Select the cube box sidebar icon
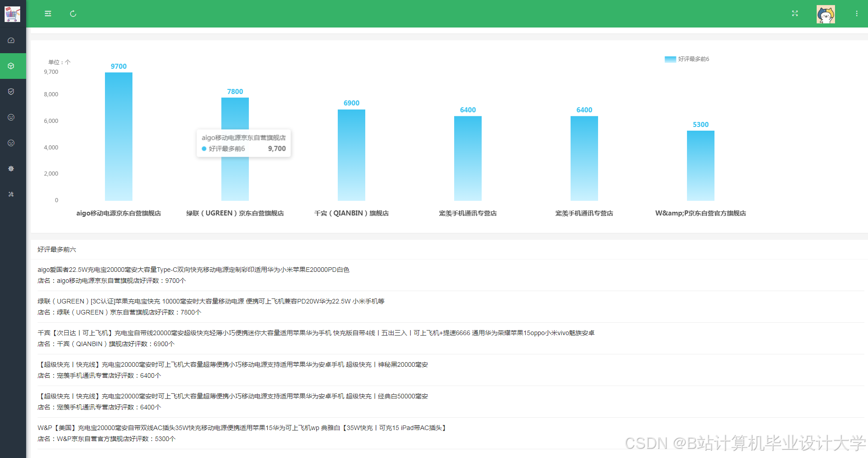 11,66
